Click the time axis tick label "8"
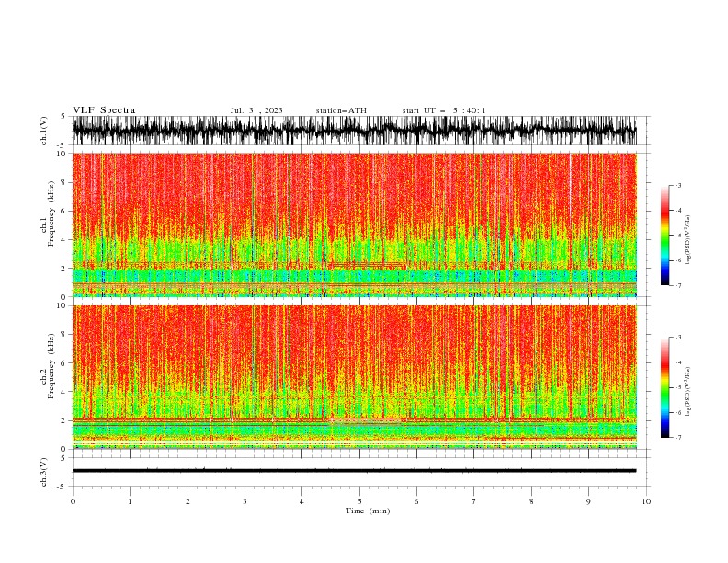Screen dimensions: 728x563 pos(531,501)
